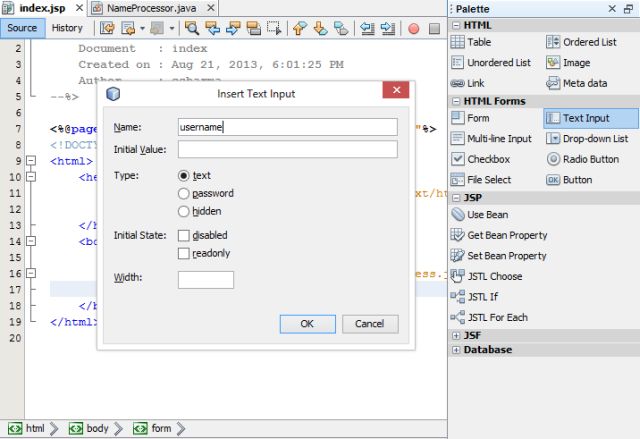Image resolution: width=640 pixels, height=439 pixels.
Task: Collapse the JSP palette section
Action: [456, 198]
